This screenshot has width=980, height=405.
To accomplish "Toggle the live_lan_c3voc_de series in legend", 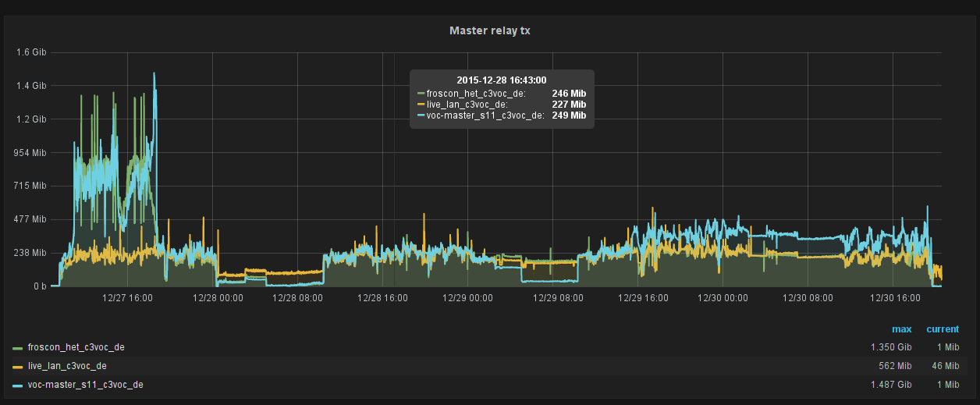I will [67, 366].
